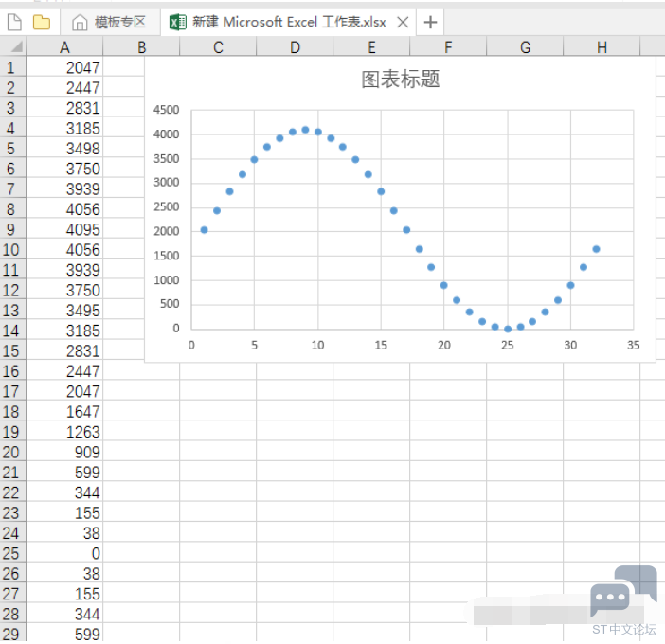The height and width of the screenshot is (644, 665).
Task: Click cell containing 3185 in row 14
Action: 64,331
